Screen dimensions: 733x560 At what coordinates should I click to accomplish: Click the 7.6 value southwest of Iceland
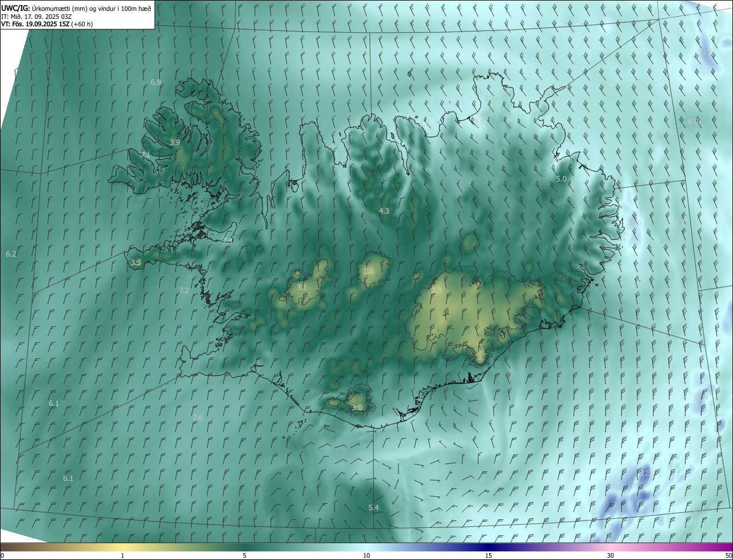tap(198, 418)
